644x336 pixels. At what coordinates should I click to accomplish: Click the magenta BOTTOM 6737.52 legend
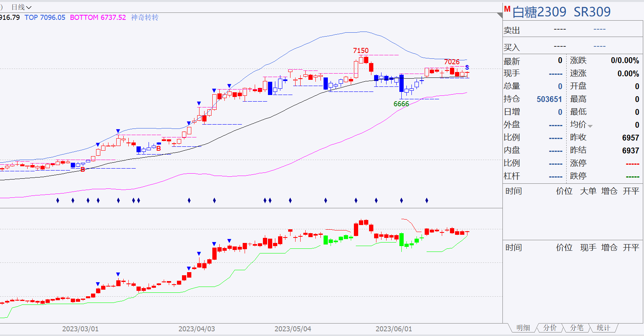98,18
